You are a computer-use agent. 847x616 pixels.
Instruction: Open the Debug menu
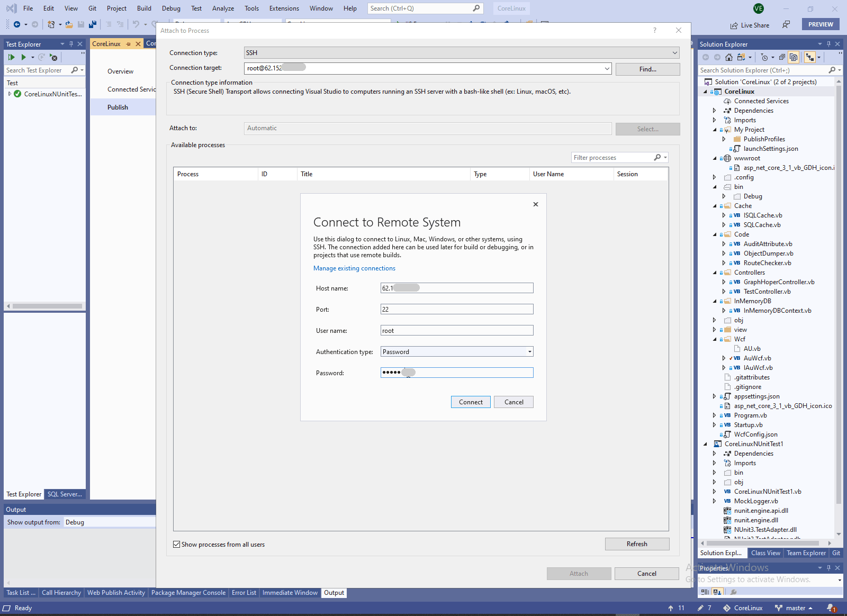coord(171,8)
